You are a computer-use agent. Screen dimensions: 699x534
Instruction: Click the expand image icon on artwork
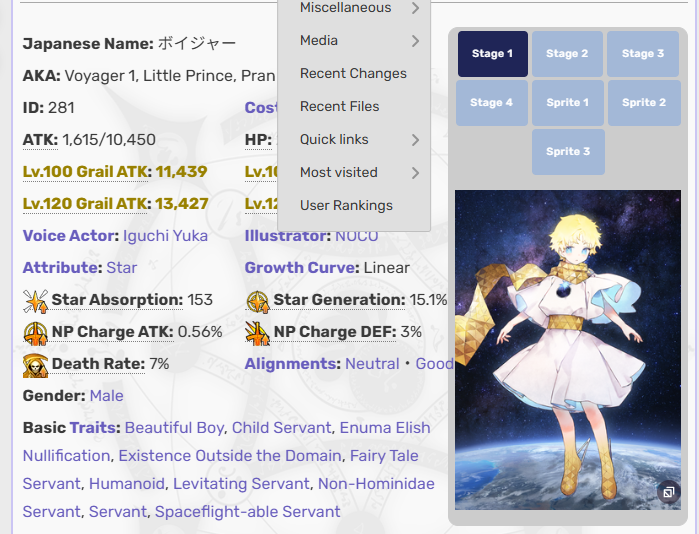point(667,492)
